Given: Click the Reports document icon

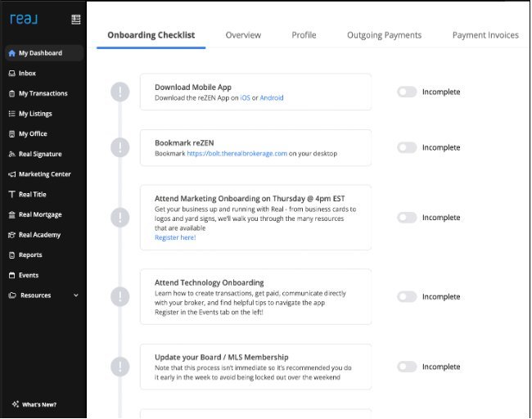Looking at the screenshot, I should click(12, 255).
